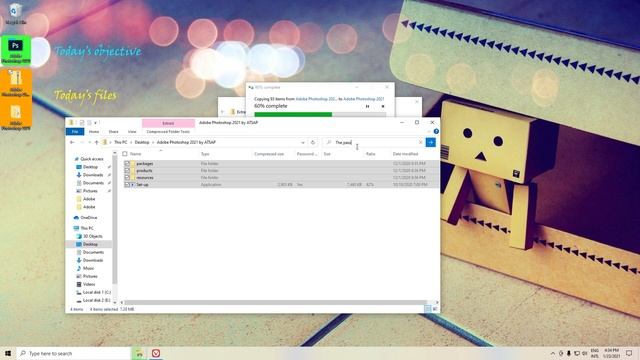Open the notification center icon
The image size is (640, 360).
(629, 353)
